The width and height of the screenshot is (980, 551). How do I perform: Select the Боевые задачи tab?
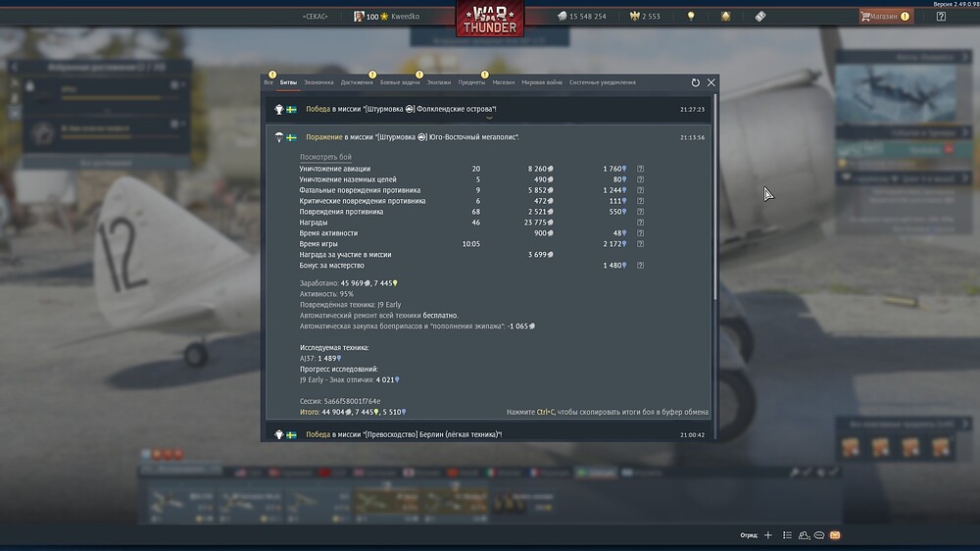[x=398, y=82]
